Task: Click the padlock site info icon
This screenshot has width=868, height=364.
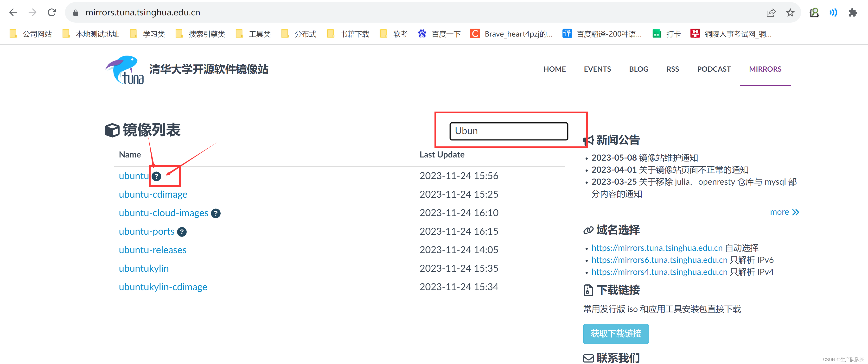Action: coord(76,13)
